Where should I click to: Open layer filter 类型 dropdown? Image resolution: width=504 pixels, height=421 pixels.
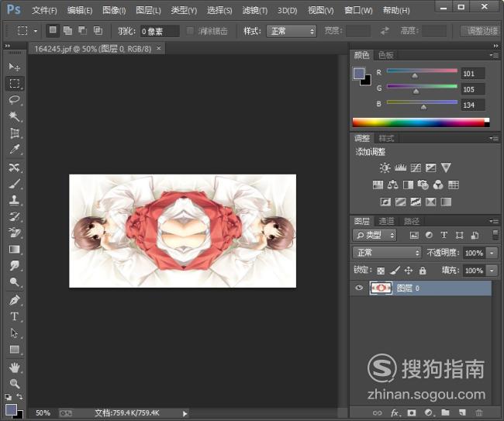click(x=375, y=235)
